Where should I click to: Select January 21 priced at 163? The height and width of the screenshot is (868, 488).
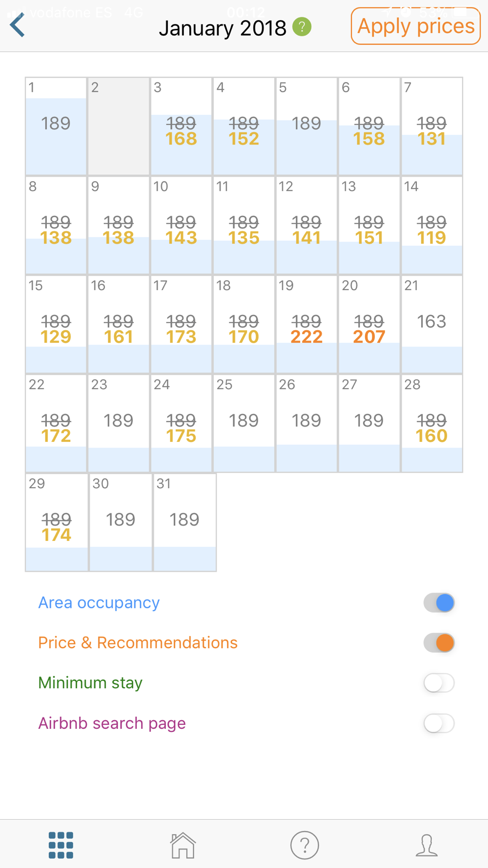pos(432,325)
